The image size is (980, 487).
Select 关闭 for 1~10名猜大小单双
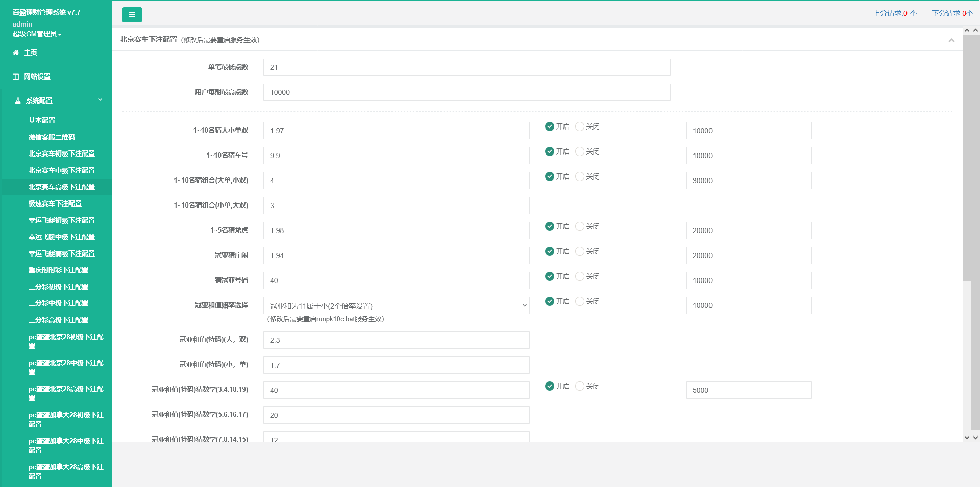click(580, 126)
